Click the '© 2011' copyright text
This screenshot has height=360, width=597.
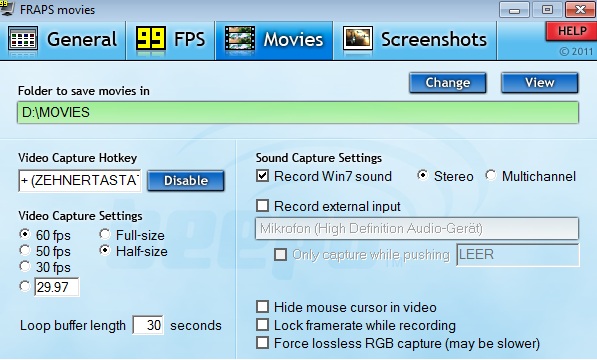(576, 51)
